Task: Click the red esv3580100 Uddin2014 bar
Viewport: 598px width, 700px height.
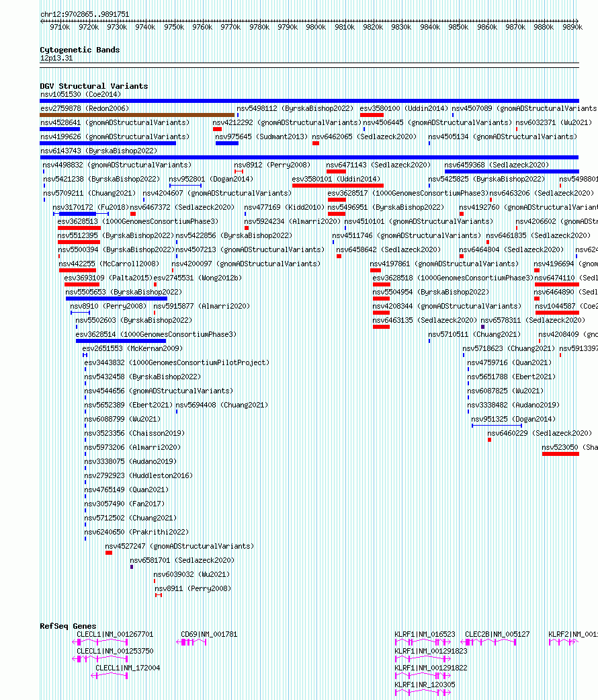Action: 372,115
